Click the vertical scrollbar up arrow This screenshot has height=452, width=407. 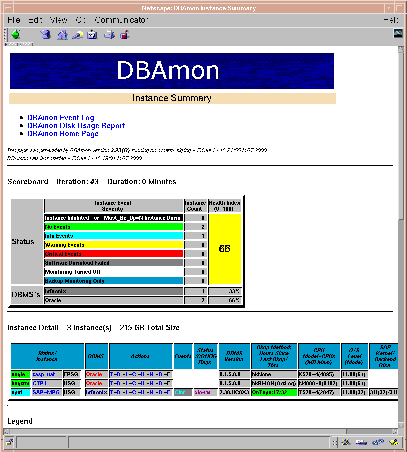click(401, 49)
